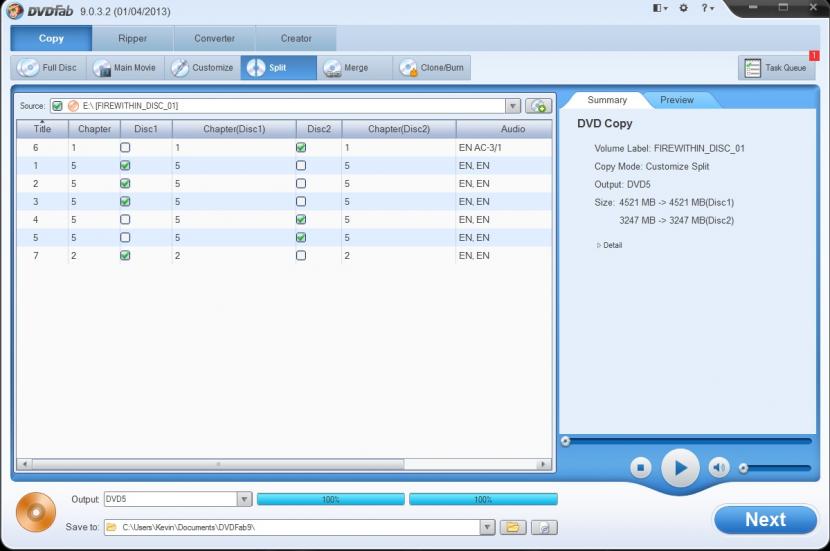
Task: Check Disc2 for title 2
Action: (301, 184)
